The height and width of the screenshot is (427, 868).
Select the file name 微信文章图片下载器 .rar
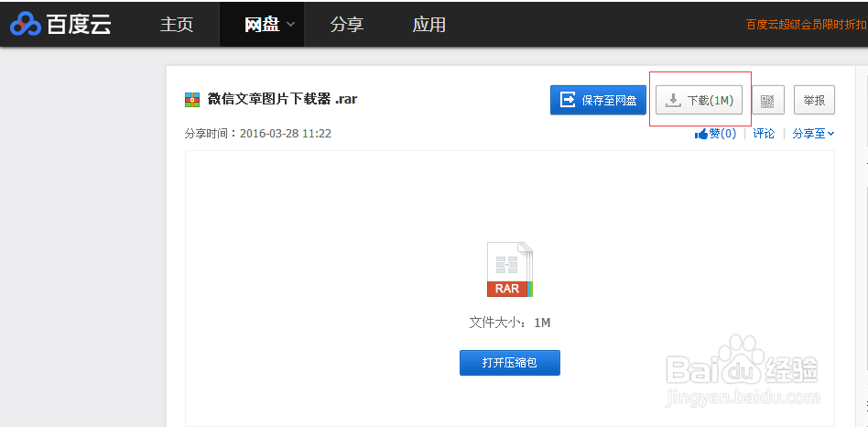click(x=282, y=99)
